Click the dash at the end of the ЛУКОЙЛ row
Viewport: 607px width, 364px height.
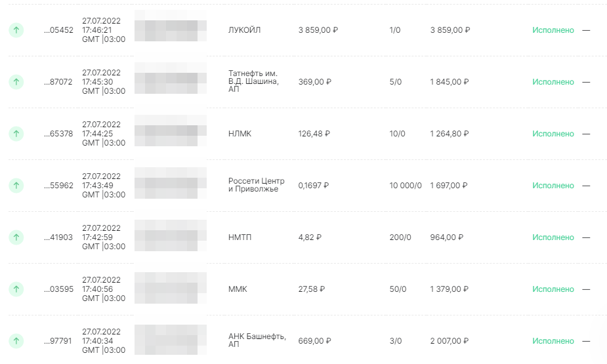click(586, 30)
